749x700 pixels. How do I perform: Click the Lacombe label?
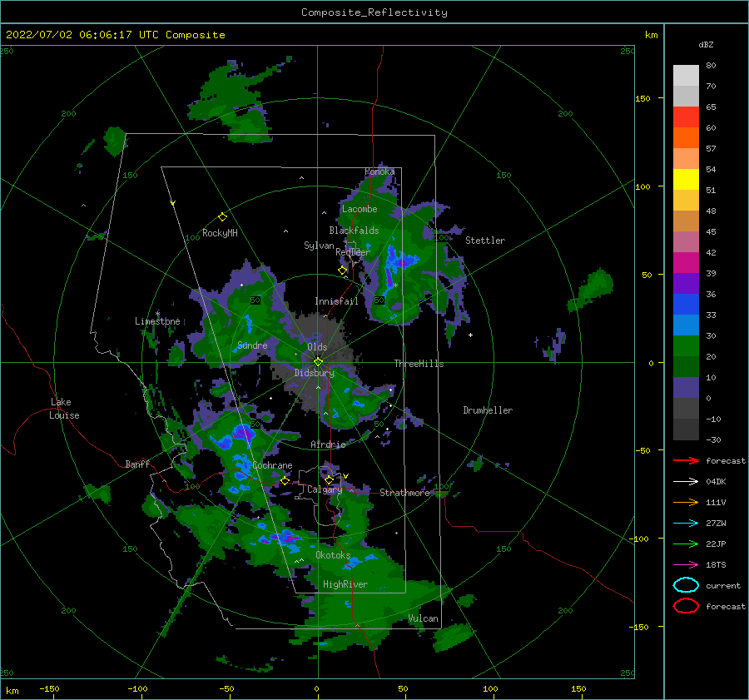pos(360,209)
